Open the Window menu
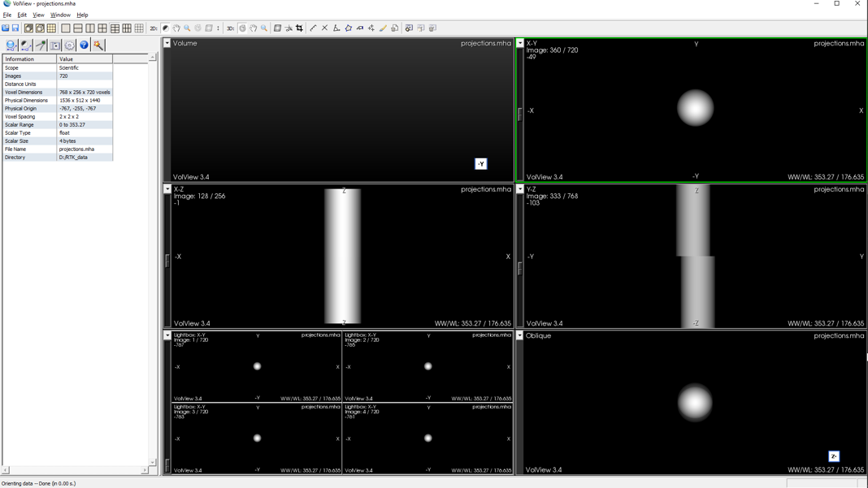 coord(60,15)
